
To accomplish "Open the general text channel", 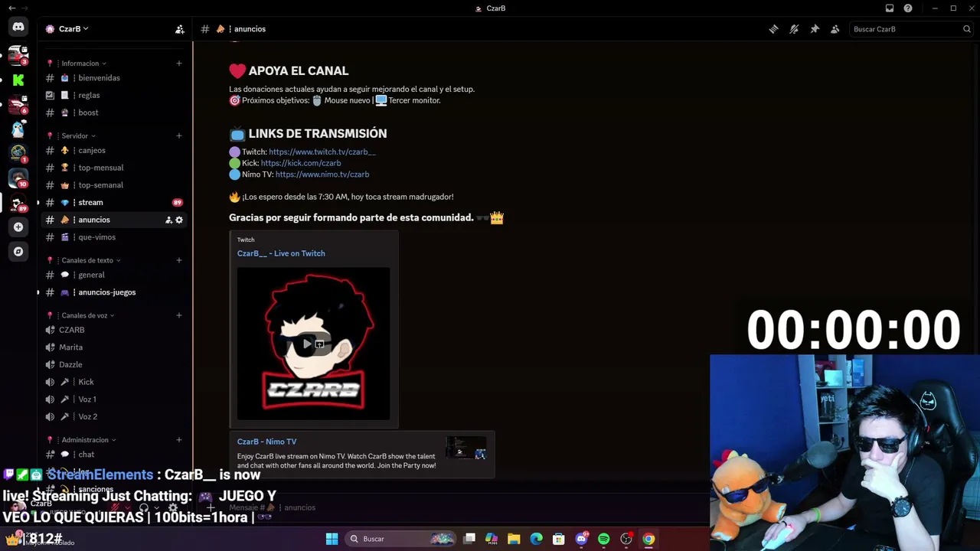I will pyautogui.click(x=115, y=275).
